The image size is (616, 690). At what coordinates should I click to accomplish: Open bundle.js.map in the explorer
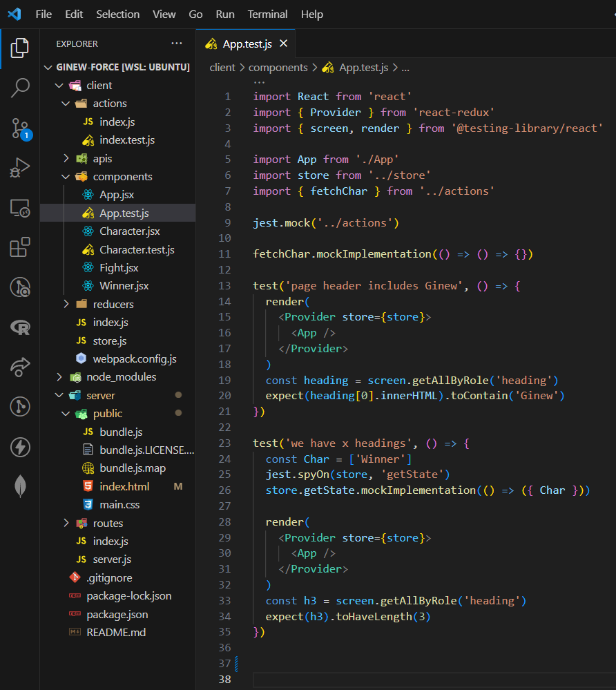[x=118, y=468]
